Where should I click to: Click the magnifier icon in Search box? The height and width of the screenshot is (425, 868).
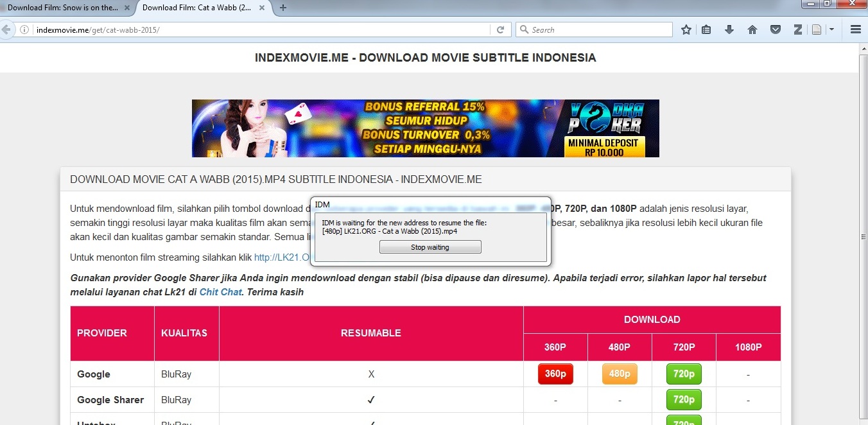(524, 30)
